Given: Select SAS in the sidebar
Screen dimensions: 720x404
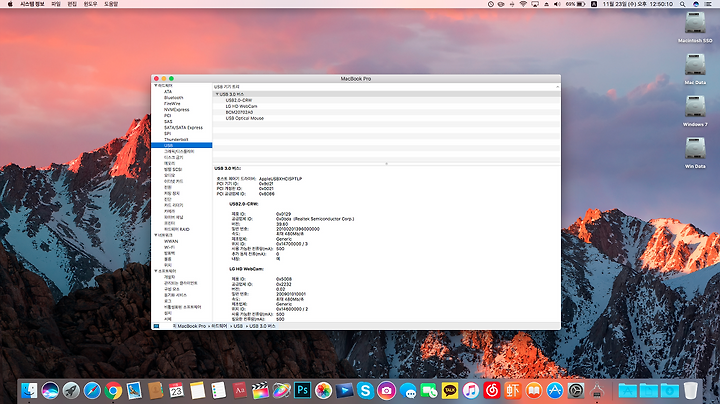Looking at the screenshot, I should (x=168, y=122).
